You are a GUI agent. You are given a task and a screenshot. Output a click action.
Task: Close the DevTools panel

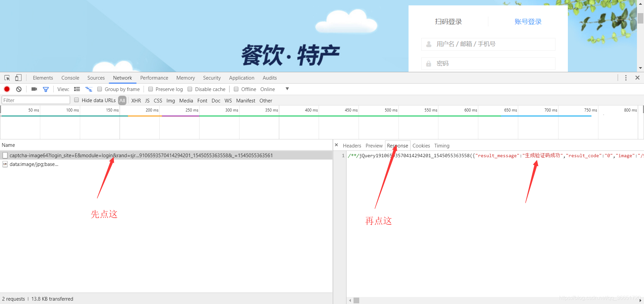pyautogui.click(x=638, y=78)
